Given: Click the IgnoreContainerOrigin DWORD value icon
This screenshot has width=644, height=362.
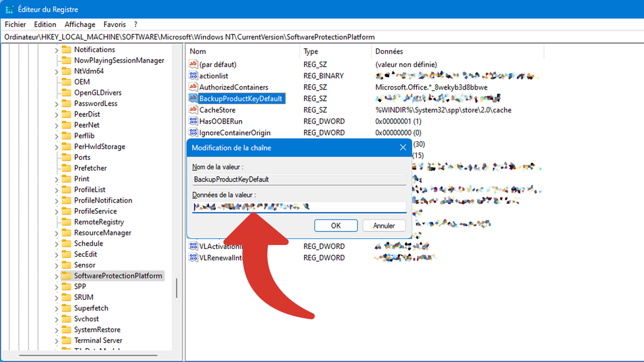Looking at the screenshot, I should click(x=193, y=132).
